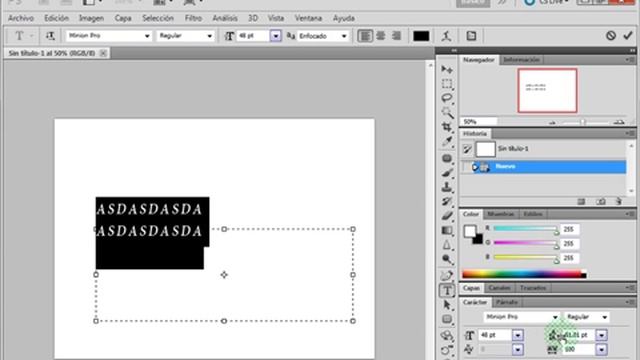
Task: Select the History Brush tool
Action: click(447, 202)
